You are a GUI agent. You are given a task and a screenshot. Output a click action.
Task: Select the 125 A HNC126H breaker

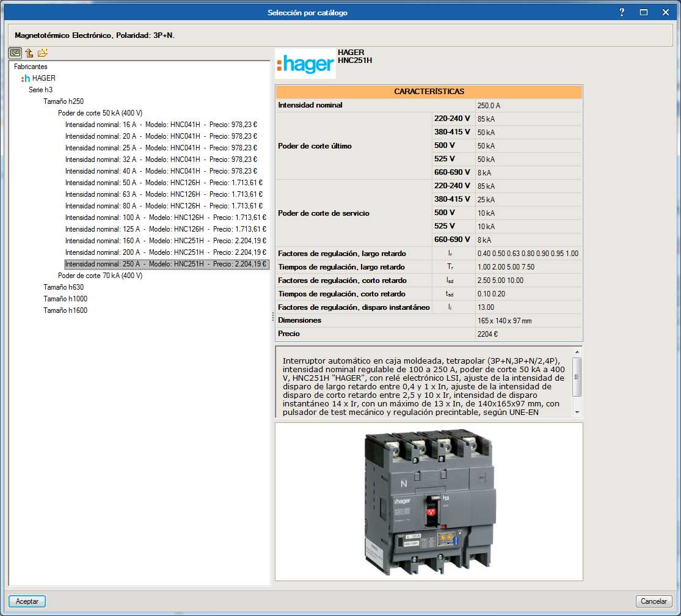click(166, 229)
